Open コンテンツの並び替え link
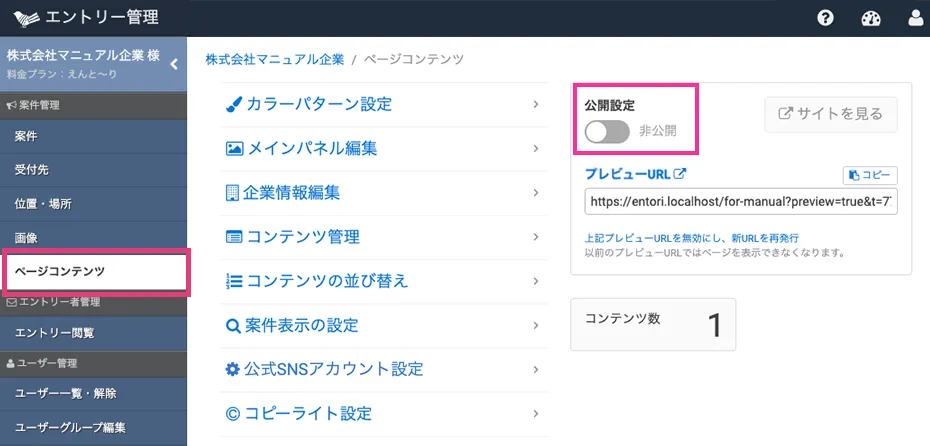930x446 pixels. (327, 281)
